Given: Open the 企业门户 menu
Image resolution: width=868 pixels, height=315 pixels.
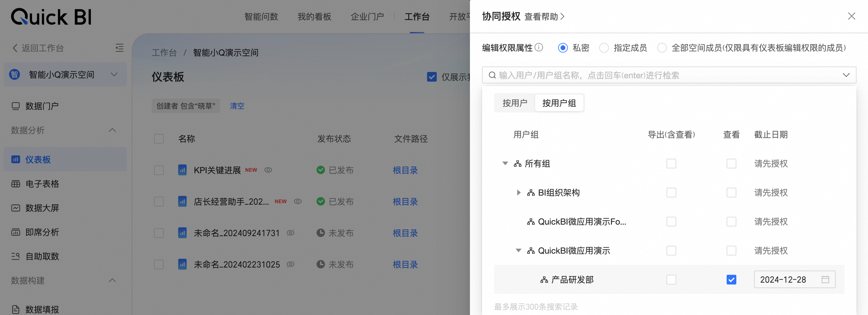Looking at the screenshot, I should pyautogui.click(x=367, y=17).
